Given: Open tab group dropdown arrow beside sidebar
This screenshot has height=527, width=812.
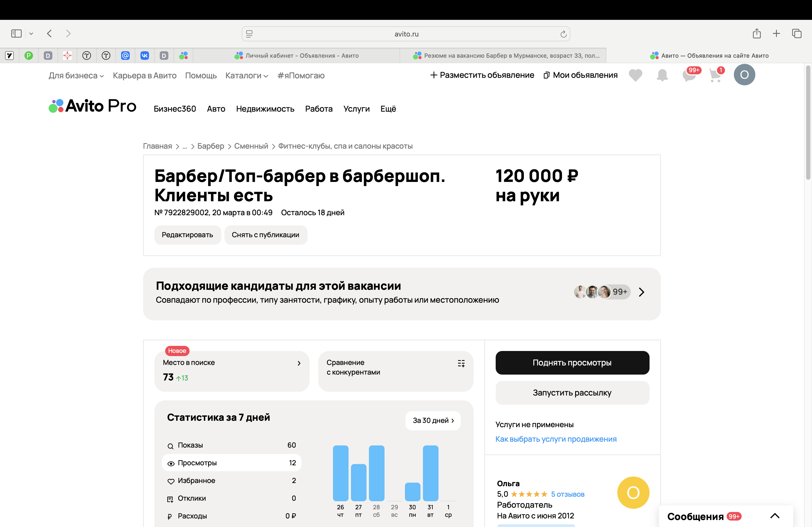Looking at the screenshot, I should [x=31, y=34].
